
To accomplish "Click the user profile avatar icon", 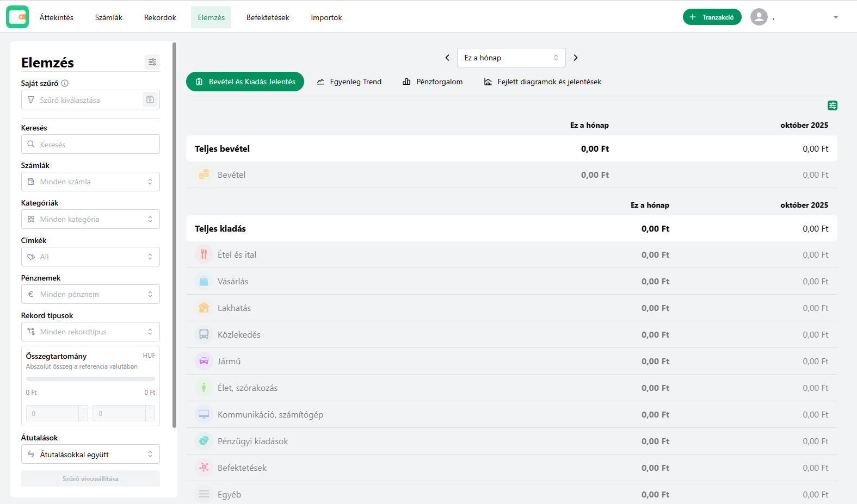I will 759,17.
